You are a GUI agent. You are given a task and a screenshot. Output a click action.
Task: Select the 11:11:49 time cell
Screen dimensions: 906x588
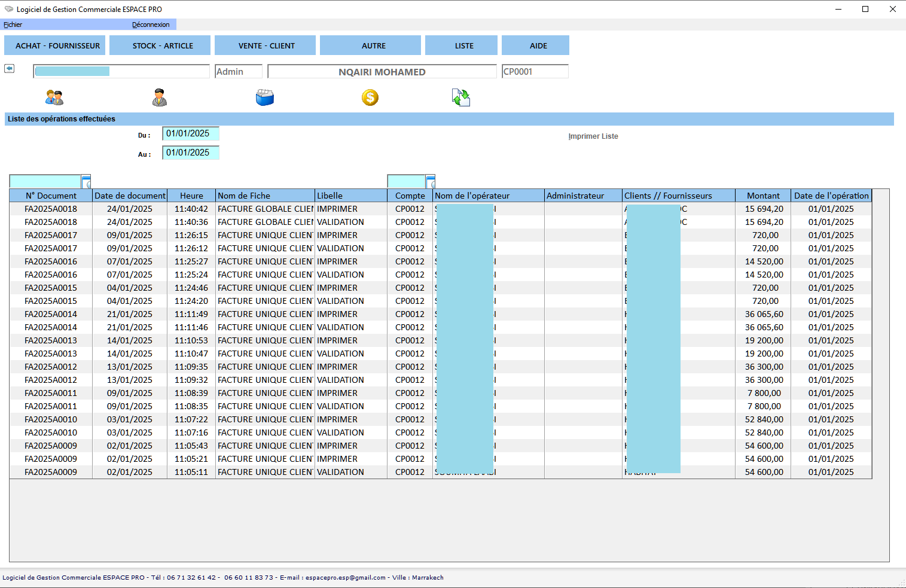click(x=191, y=314)
